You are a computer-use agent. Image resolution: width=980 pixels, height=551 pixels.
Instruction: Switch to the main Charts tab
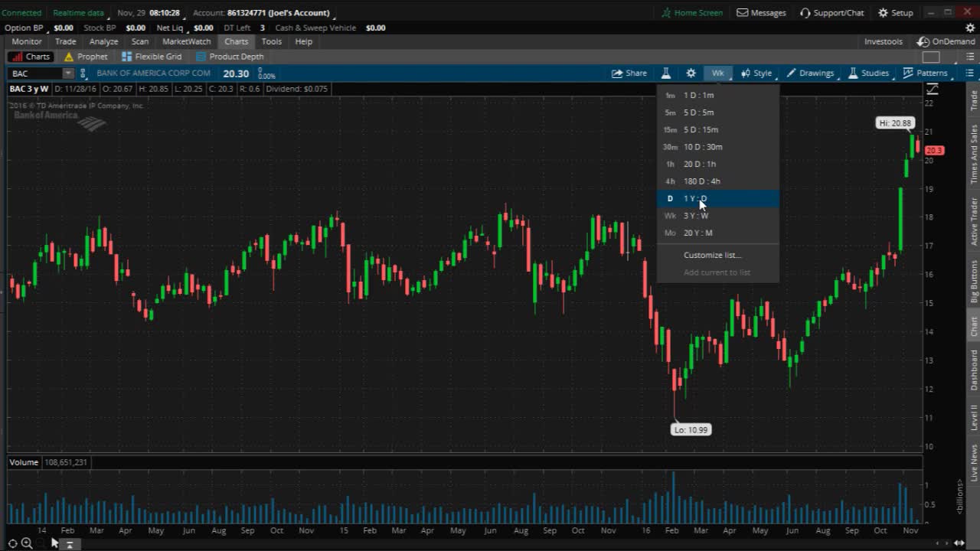pyautogui.click(x=236, y=41)
